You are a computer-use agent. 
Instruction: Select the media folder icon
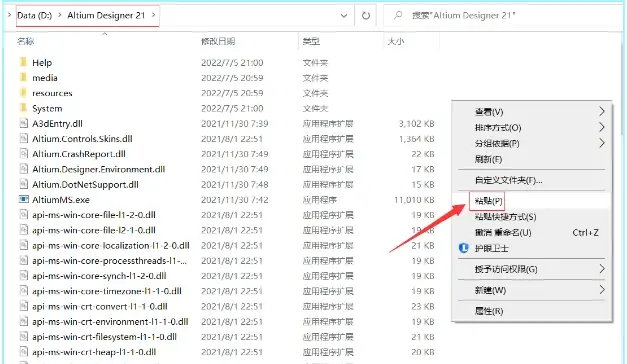24,78
